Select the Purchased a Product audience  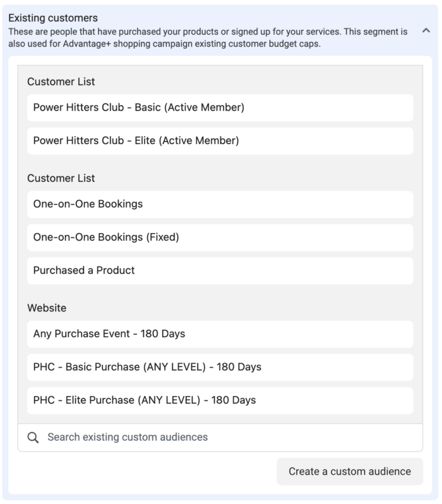(x=220, y=271)
